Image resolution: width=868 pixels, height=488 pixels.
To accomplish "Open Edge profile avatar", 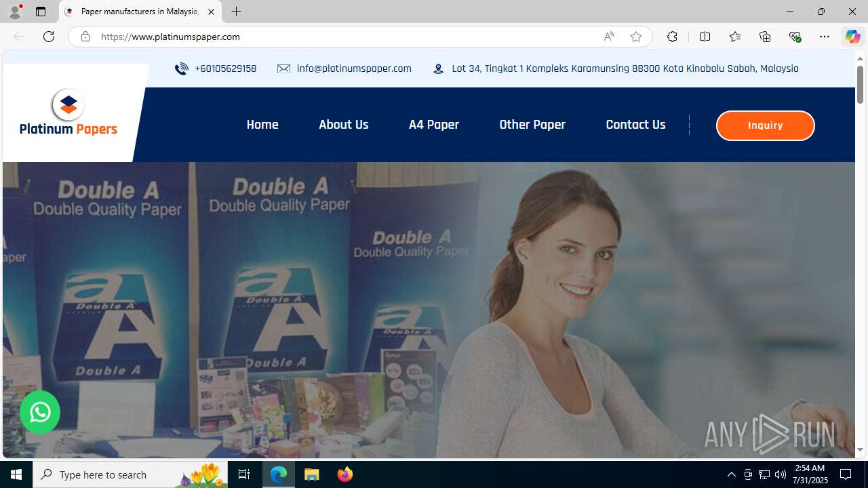I will coord(15,12).
